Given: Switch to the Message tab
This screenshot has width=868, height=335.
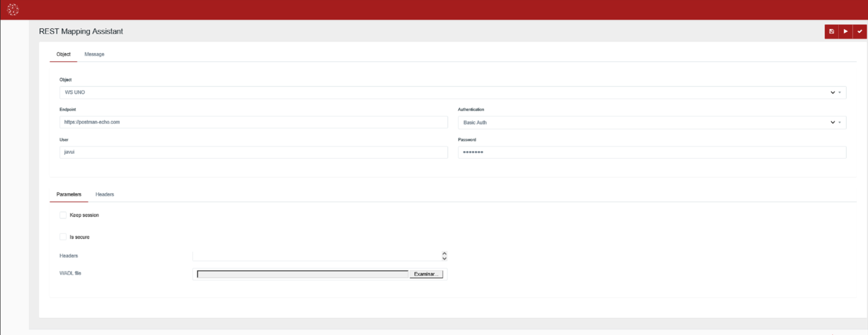Looking at the screenshot, I should 94,54.
